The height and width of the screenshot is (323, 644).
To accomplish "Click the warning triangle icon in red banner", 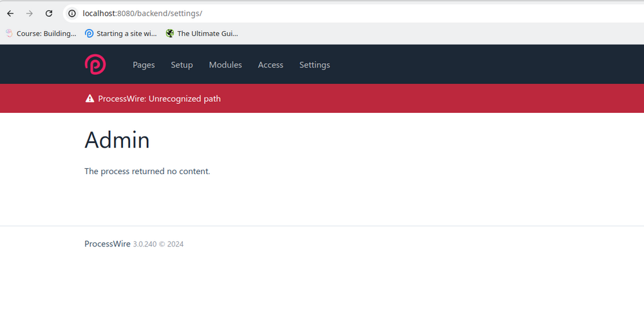I will click(x=90, y=99).
